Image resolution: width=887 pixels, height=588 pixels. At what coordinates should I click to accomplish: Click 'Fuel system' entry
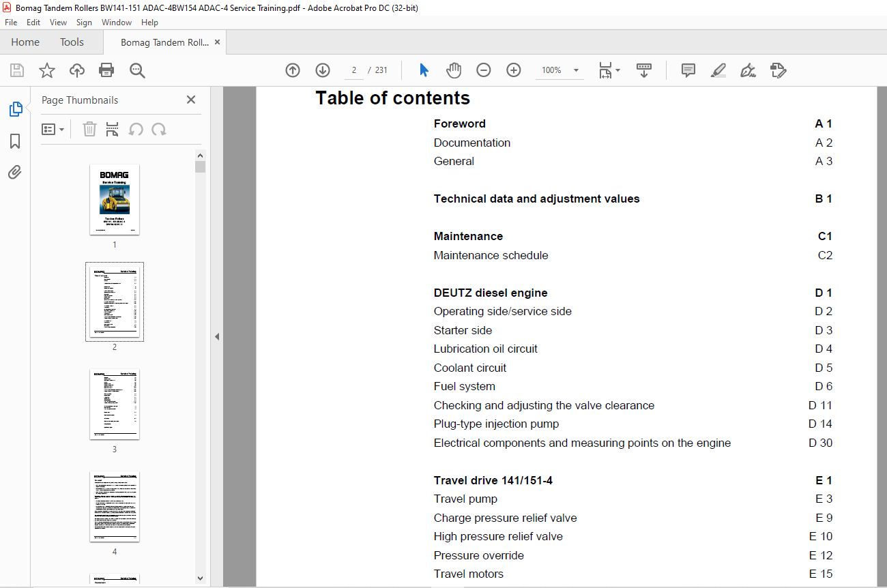click(x=465, y=386)
